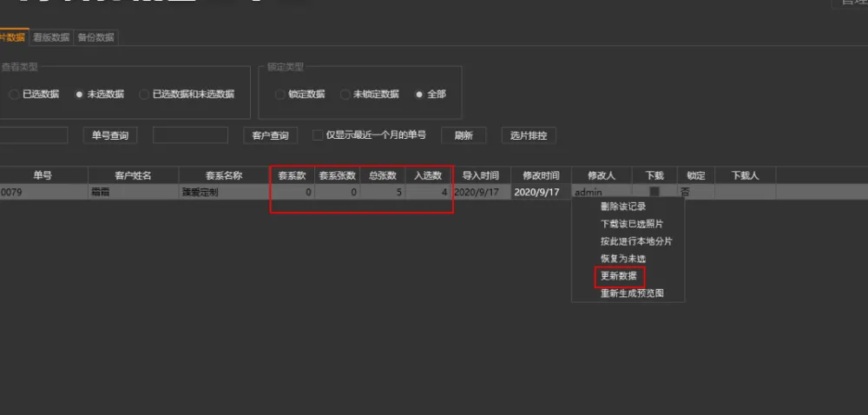Viewport: 868px width, 415px height.
Task: Click the 单号查询 button
Action: click(110, 135)
